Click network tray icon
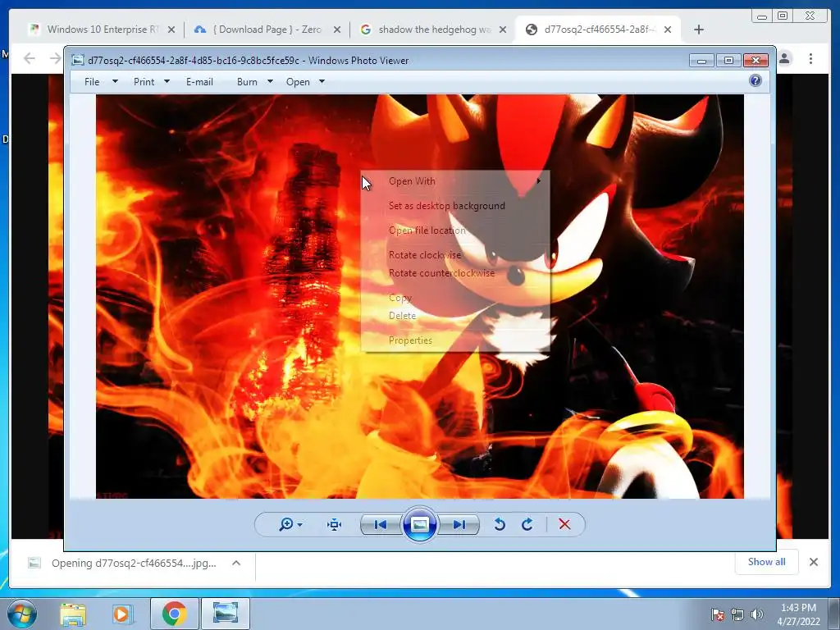The height and width of the screenshot is (630, 840). click(737, 614)
